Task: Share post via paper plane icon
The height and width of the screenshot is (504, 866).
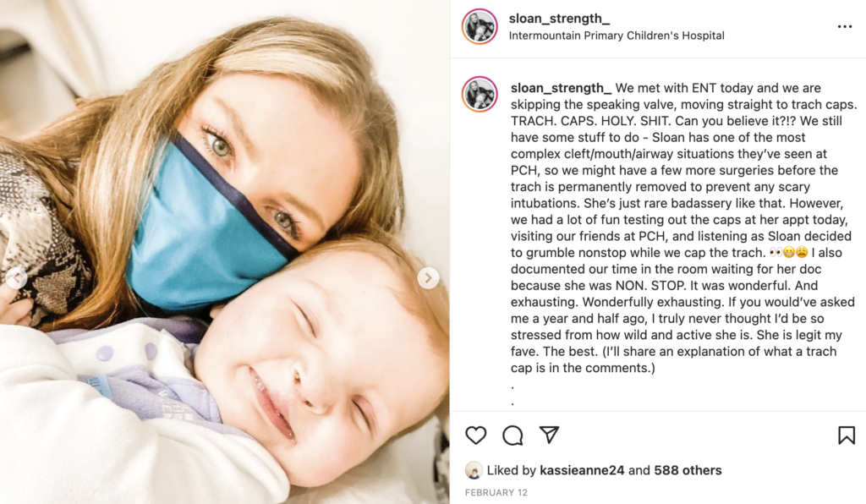Action: coord(549,435)
